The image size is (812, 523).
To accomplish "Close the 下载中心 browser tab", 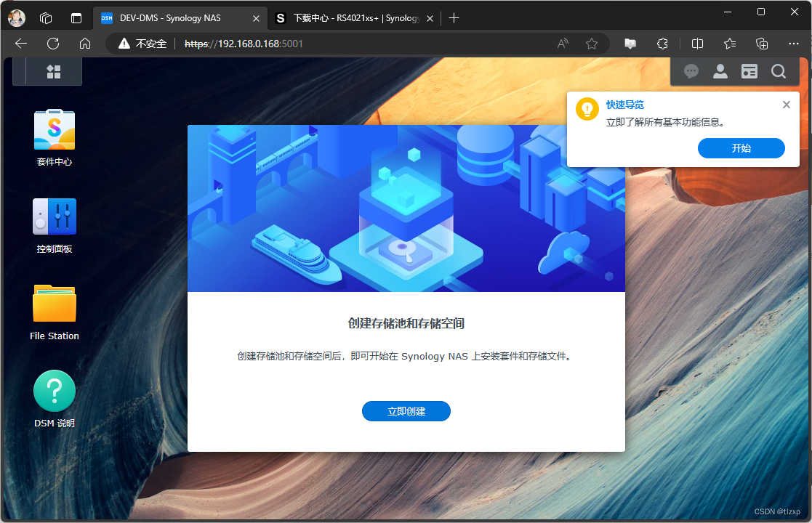I will pyautogui.click(x=430, y=18).
